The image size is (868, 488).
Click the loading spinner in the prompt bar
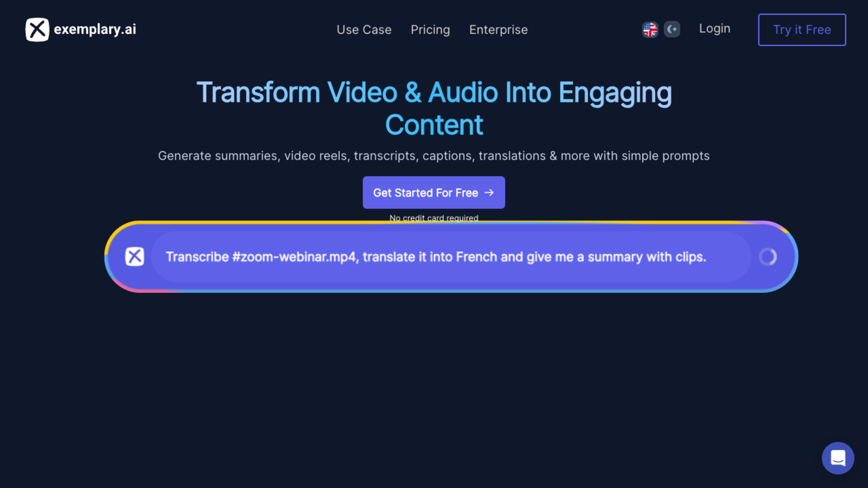click(768, 257)
